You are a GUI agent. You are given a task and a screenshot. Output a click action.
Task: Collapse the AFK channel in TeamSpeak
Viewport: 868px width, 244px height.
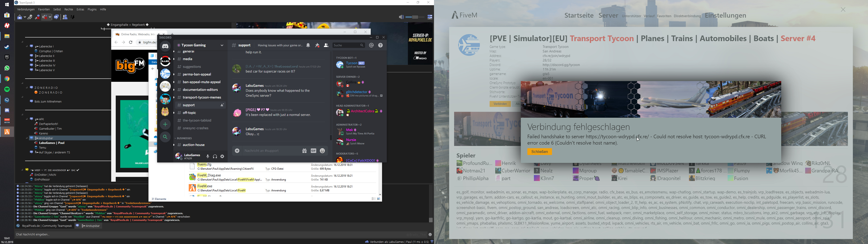pos(27,119)
